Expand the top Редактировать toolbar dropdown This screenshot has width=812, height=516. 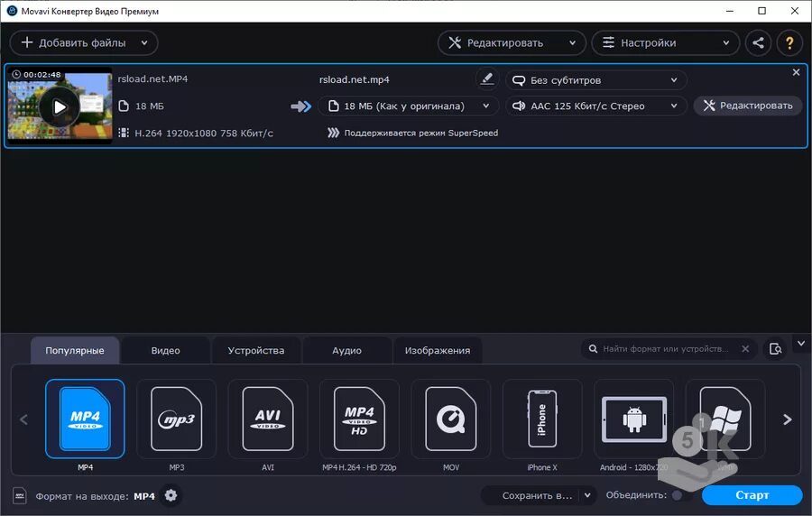point(572,43)
